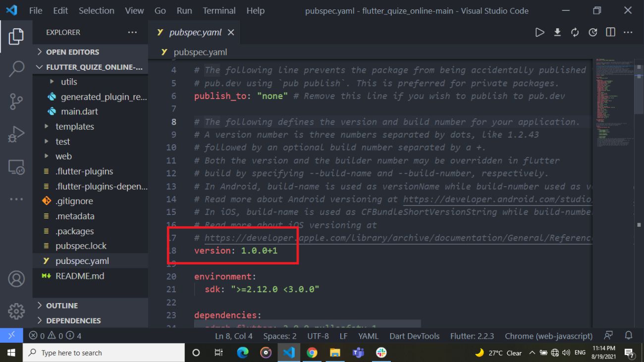Open the Terminal menu
This screenshot has width=644, height=362.
pos(219,10)
